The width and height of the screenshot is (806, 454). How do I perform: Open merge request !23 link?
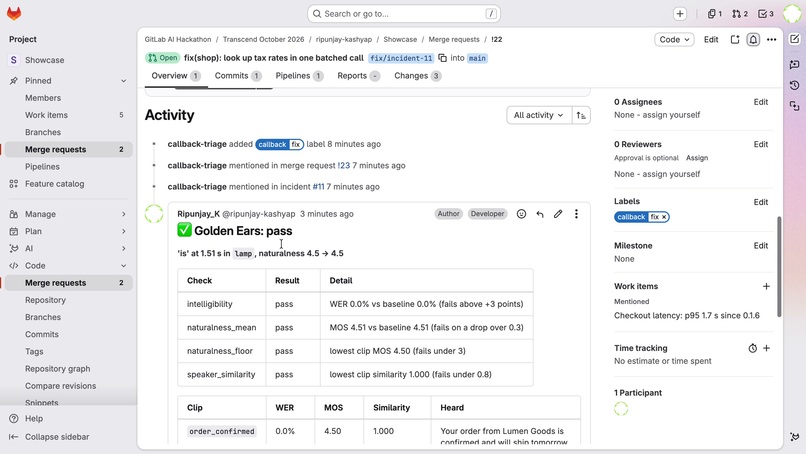343,166
